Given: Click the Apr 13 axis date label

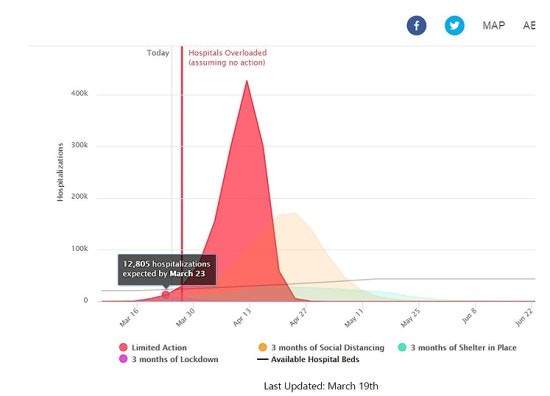Looking at the screenshot, I should (x=242, y=317).
